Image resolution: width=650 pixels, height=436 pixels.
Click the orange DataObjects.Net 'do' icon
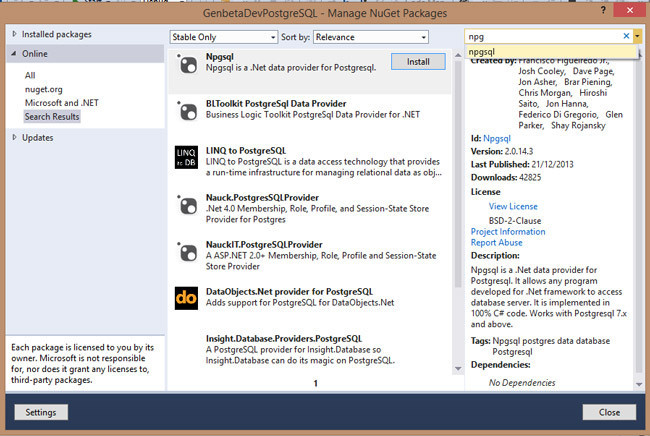click(187, 298)
